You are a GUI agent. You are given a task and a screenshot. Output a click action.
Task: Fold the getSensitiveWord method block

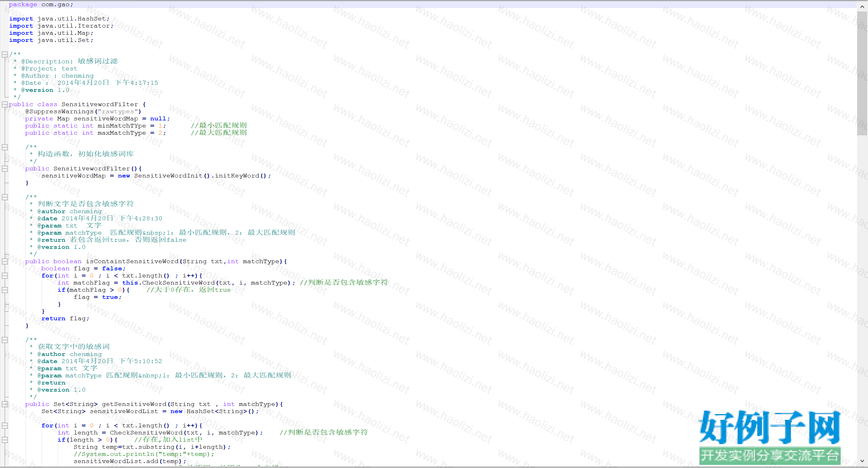5,404
